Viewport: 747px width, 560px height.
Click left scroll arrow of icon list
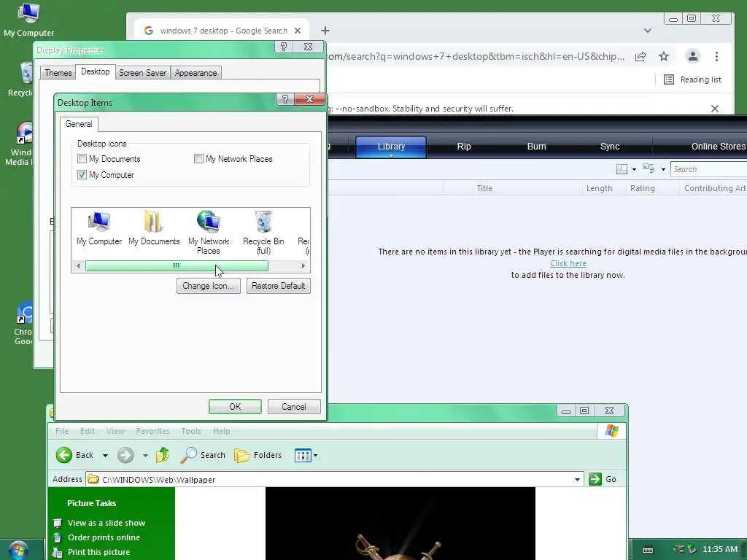point(78,265)
